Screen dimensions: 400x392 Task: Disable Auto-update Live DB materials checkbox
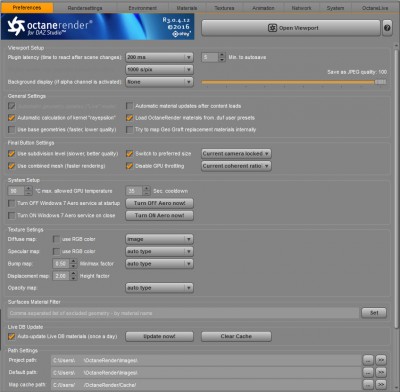pos(12,336)
